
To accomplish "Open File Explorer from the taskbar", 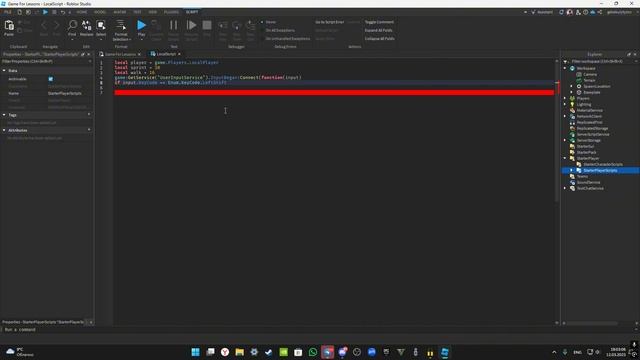I will point(240,352).
